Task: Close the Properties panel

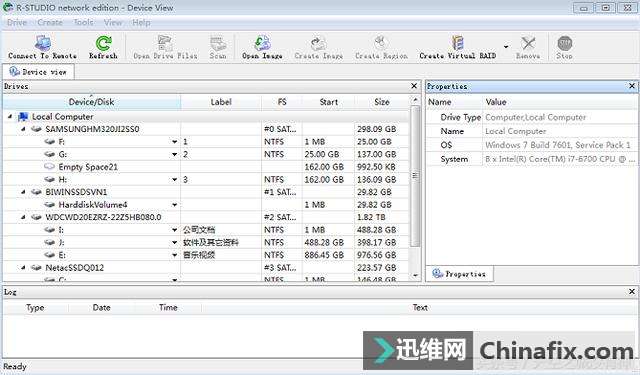Action: coord(632,86)
